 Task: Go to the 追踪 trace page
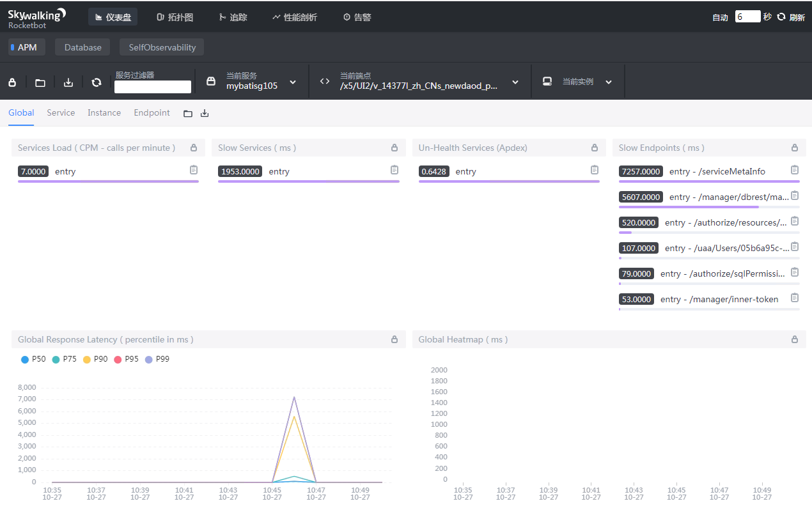click(x=233, y=17)
